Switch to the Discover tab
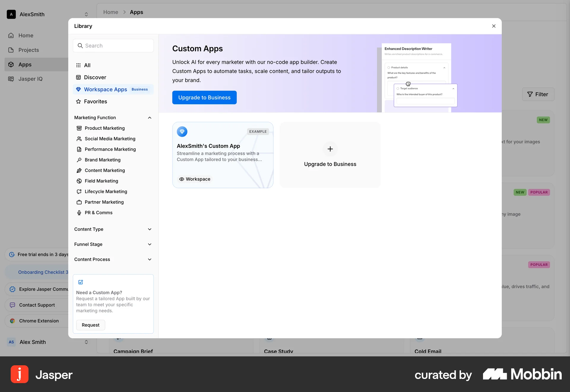 (x=95, y=77)
